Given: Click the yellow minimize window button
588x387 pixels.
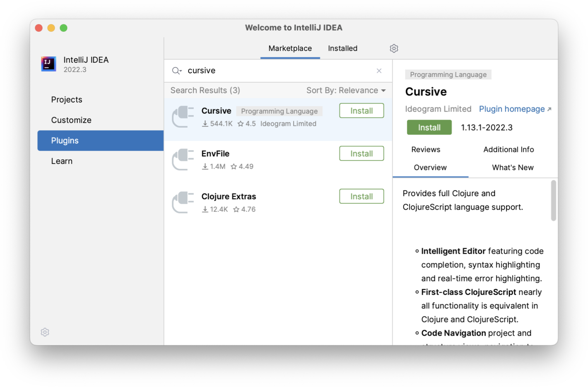Looking at the screenshot, I should 51,28.
